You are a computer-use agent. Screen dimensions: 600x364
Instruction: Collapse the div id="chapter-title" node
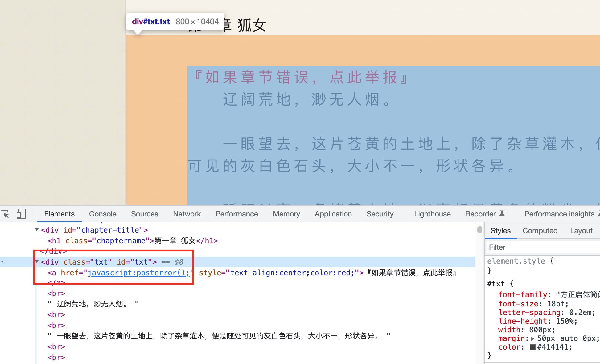(37, 229)
